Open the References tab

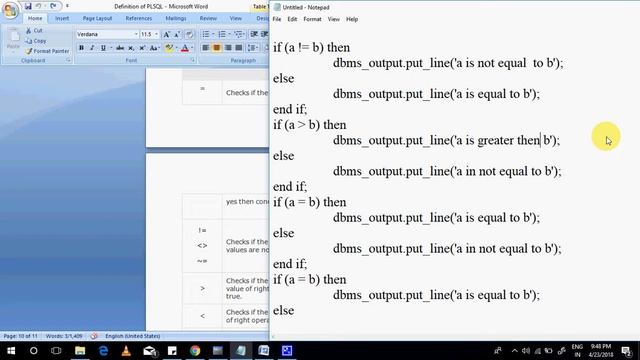139,18
